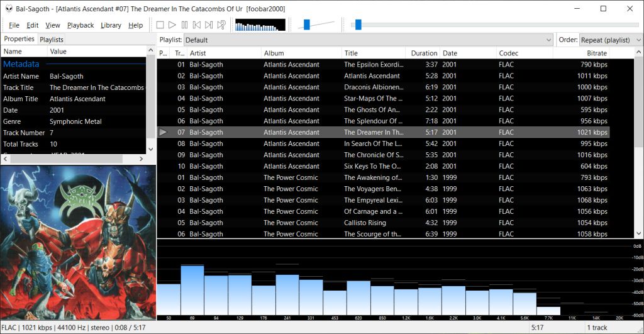Screen dimensions: 644x334
Task: Click the 1 track status bar entry
Action: click(597, 328)
